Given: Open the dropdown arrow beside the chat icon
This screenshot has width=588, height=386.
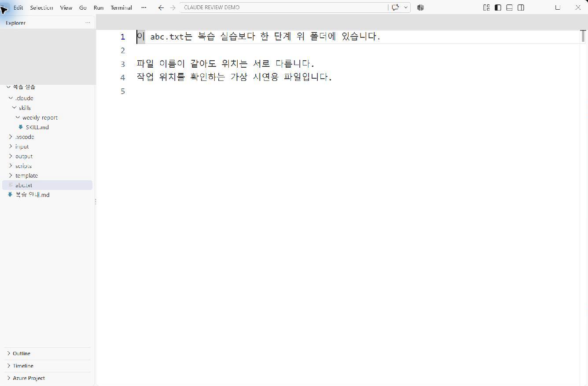Looking at the screenshot, I should coord(406,7).
